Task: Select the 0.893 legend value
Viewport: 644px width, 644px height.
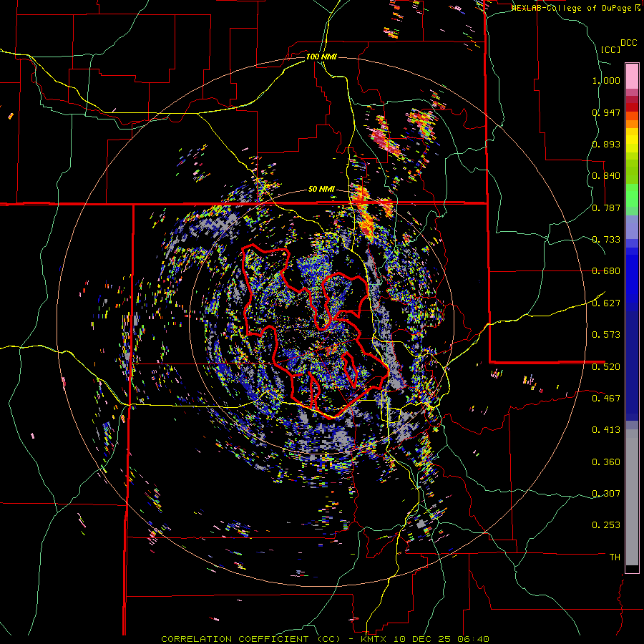Action: 606,144
